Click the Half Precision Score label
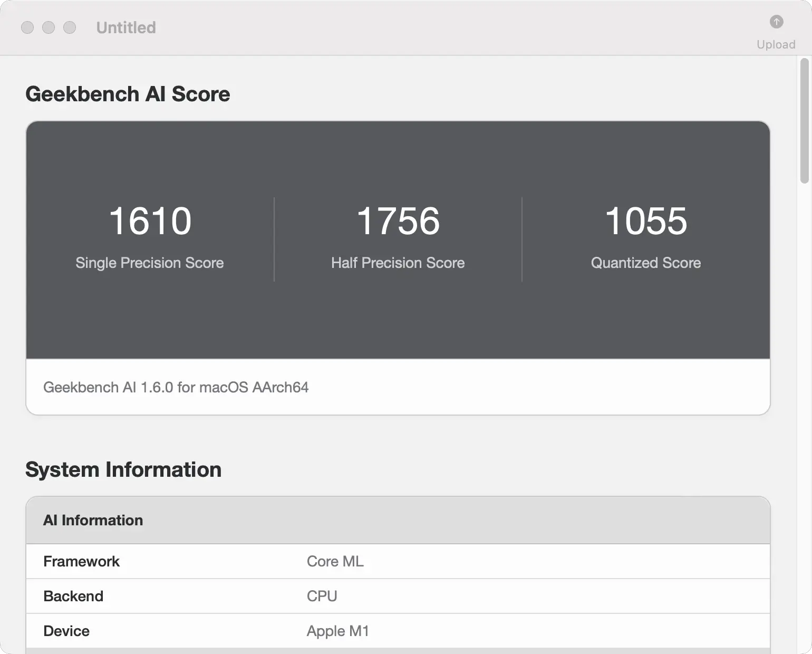This screenshot has width=812, height=654. tap(398, 263)
